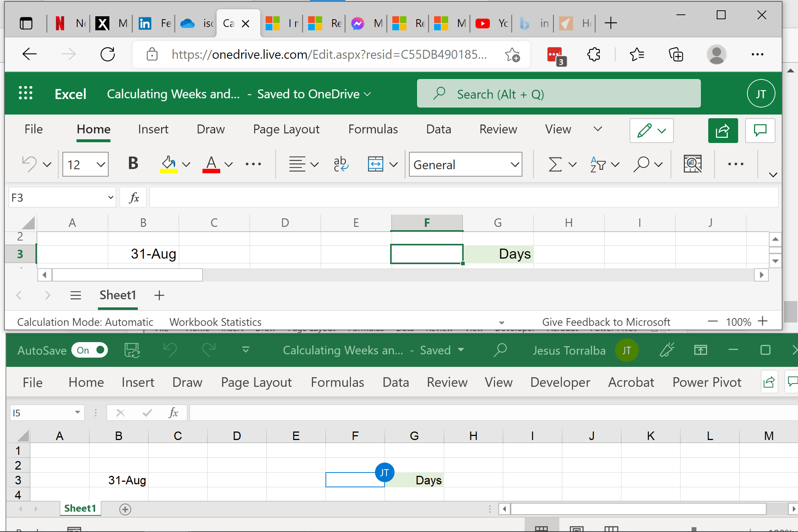Switch to the Formulas ribbon tab

373,129
